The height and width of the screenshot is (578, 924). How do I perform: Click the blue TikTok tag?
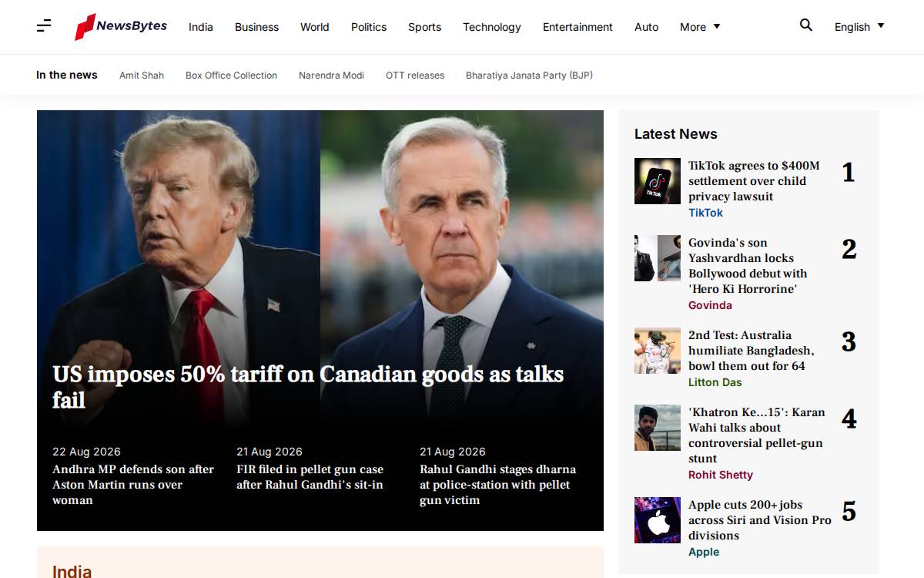[706, 213]
